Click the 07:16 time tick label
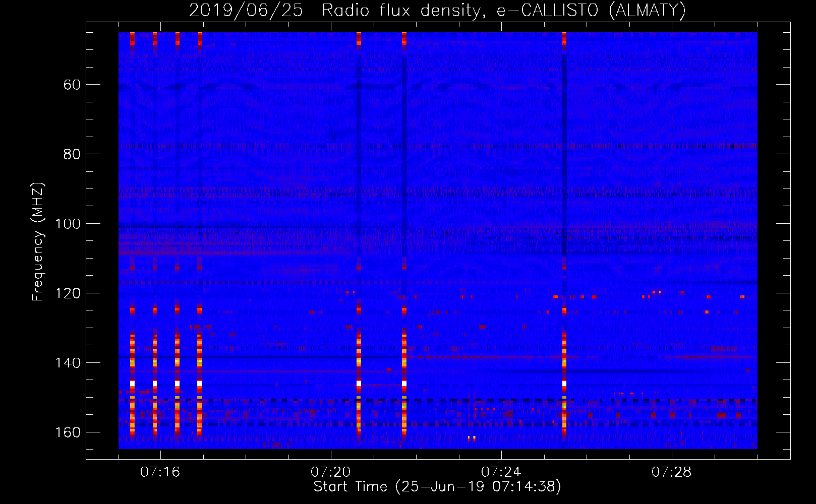 (160, 472)
